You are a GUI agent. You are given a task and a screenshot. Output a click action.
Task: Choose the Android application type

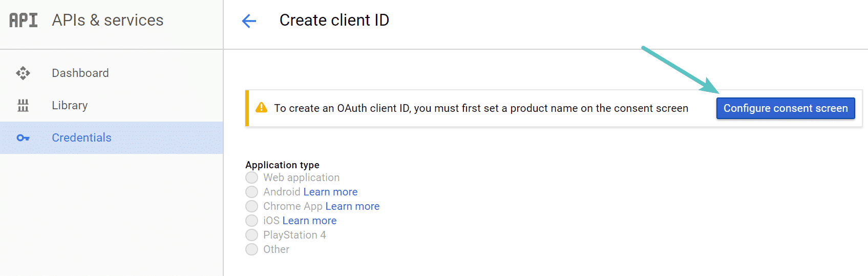click(251, 192)
